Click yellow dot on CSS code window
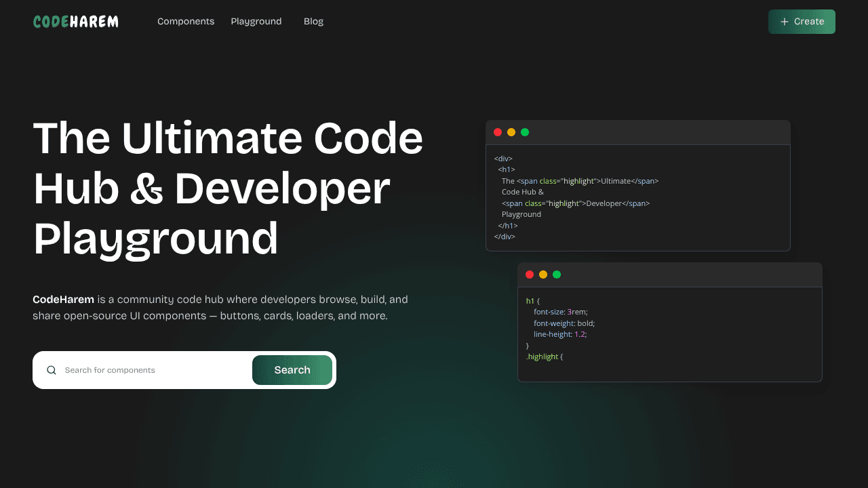This screenshot has width=868, height=488. 543,274
